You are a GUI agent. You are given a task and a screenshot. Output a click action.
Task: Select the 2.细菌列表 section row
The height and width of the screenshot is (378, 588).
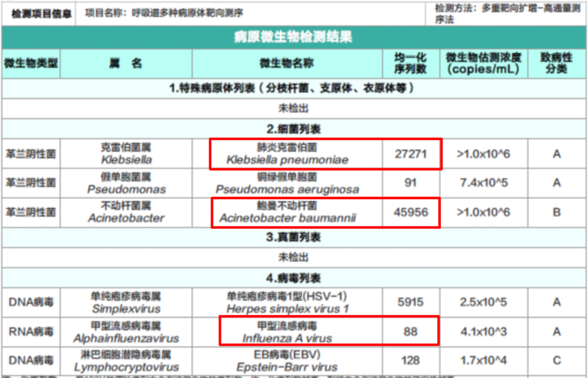293,129
